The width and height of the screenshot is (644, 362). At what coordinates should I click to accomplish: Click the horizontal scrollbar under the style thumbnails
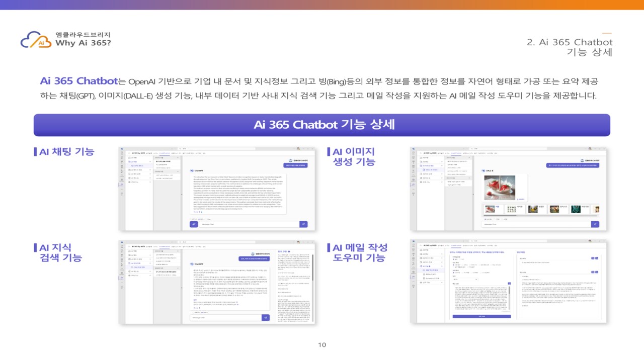click(x=539, y=216)
